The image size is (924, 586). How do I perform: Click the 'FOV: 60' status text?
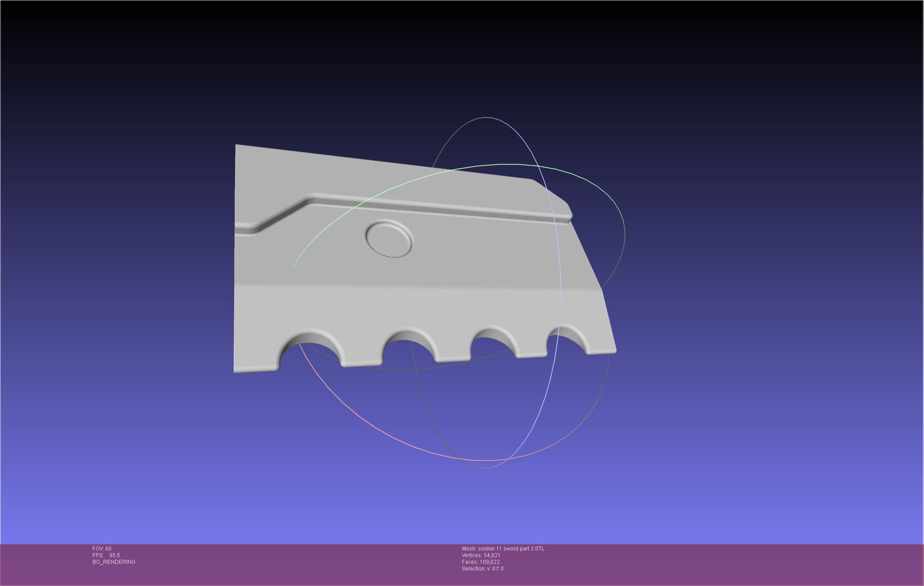pos(102,549)
